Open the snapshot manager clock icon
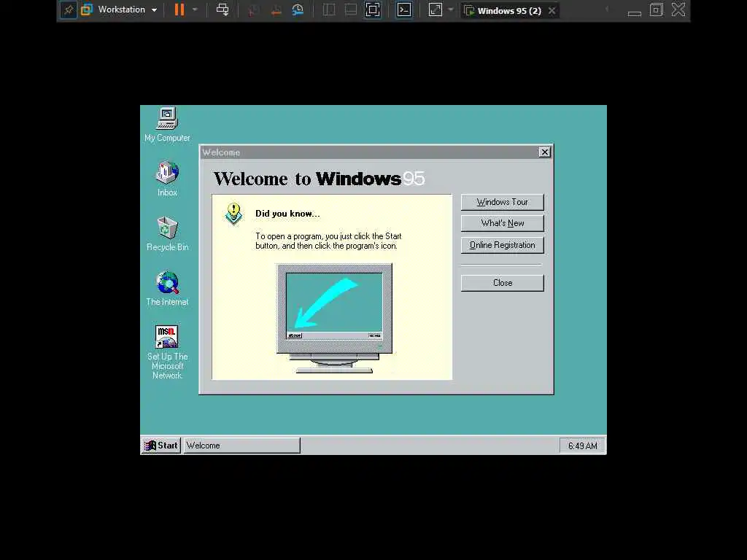 coord(298,10)
